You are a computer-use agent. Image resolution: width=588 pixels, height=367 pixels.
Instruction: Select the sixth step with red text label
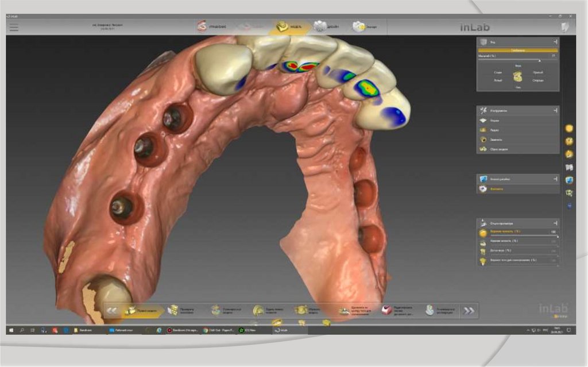click(355, 310)
